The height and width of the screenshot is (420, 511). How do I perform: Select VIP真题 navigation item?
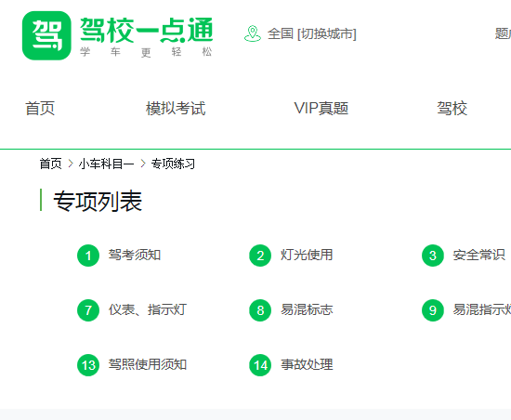(x=321, y=108)
